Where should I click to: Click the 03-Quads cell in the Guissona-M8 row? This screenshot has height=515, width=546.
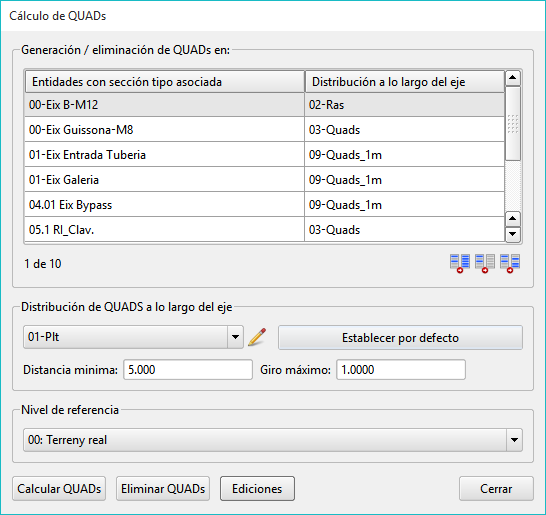[405, 130]
